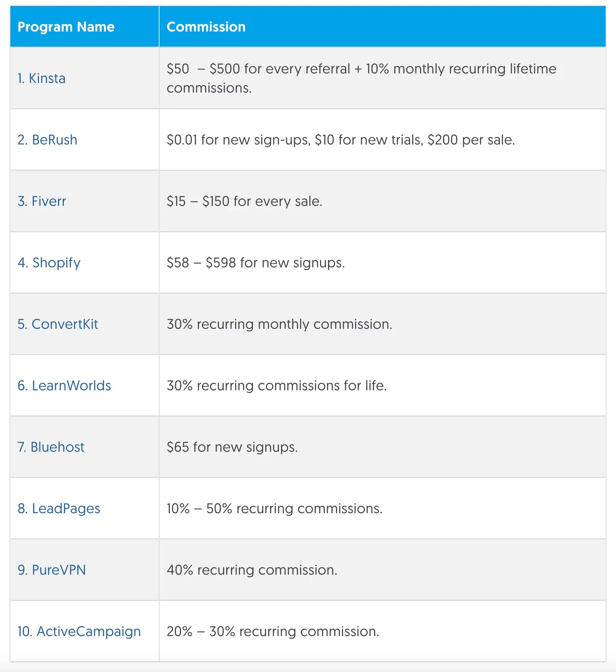The height and width of the screenshot is (672, 616).
Task: Open the Fiverr program link
Action: click(x=42, y=201)
